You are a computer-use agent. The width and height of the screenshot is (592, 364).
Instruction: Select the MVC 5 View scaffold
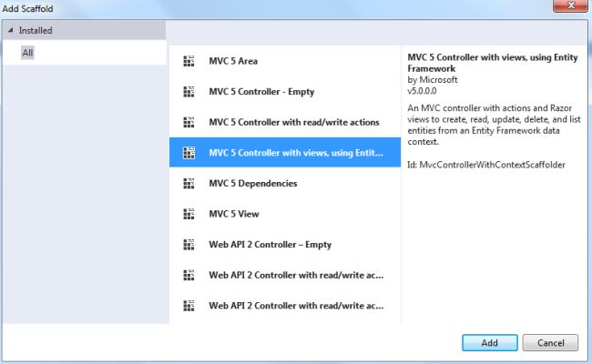tap(285, 214)
